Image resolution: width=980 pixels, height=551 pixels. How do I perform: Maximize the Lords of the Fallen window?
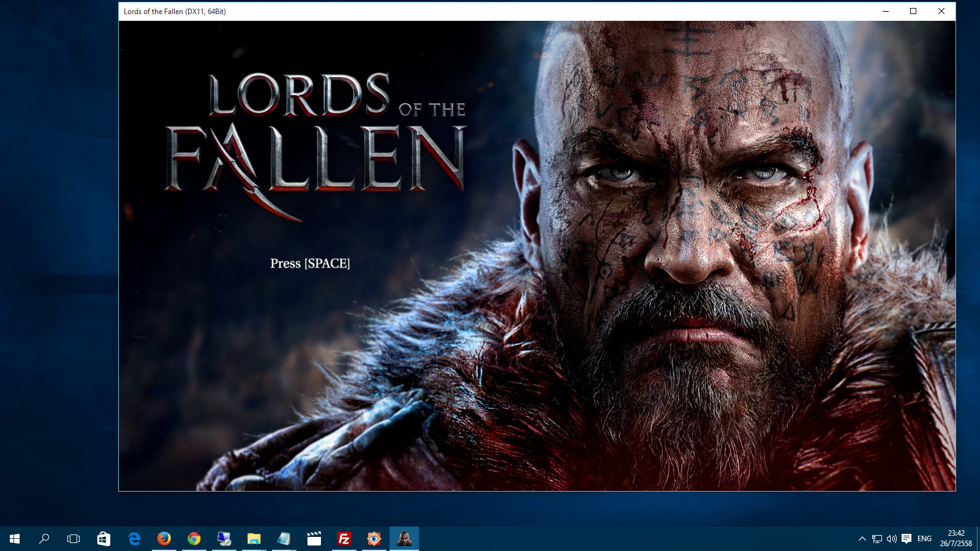[x=913, y=11]
